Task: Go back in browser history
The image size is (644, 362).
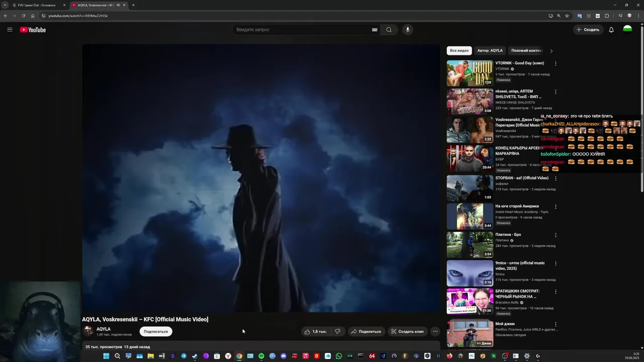Action: 6,16
